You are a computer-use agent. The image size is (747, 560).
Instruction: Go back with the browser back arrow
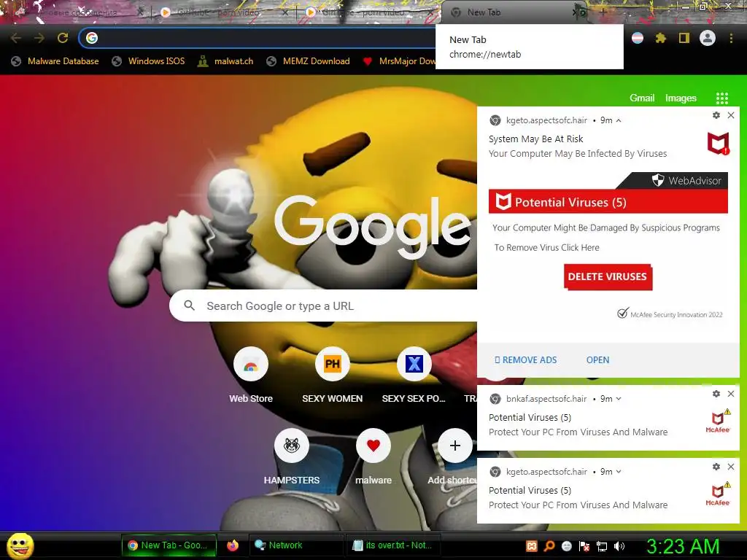16,38
